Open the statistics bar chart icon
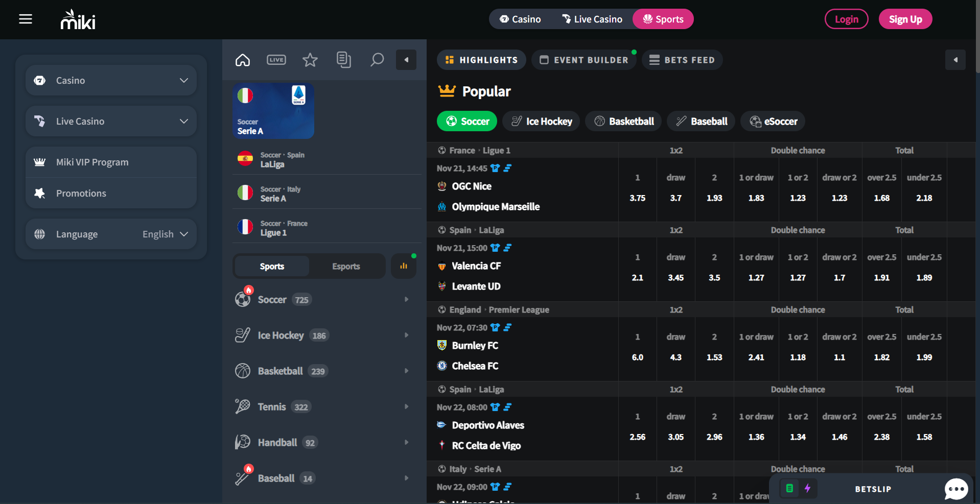Image resolution: width=980 pixels, height=504 pixels. point(404,266)
